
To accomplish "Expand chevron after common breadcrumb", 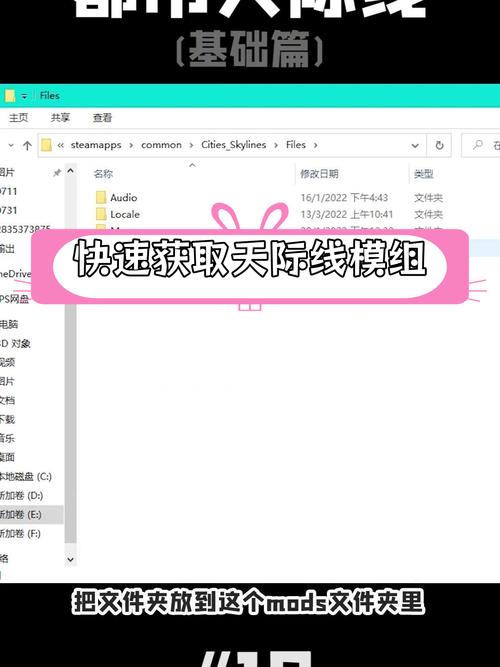I will pyautogui.click(x=191, y=145).
